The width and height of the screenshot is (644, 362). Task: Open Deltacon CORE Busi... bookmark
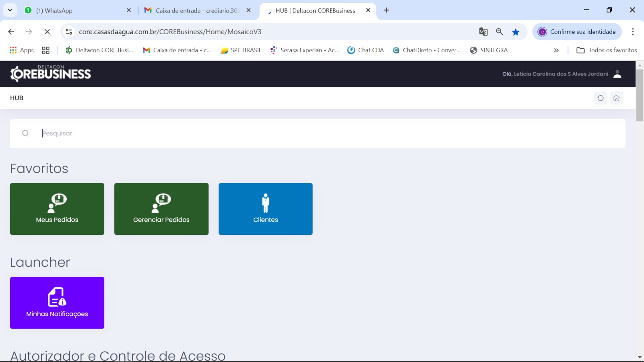(99, 50)
